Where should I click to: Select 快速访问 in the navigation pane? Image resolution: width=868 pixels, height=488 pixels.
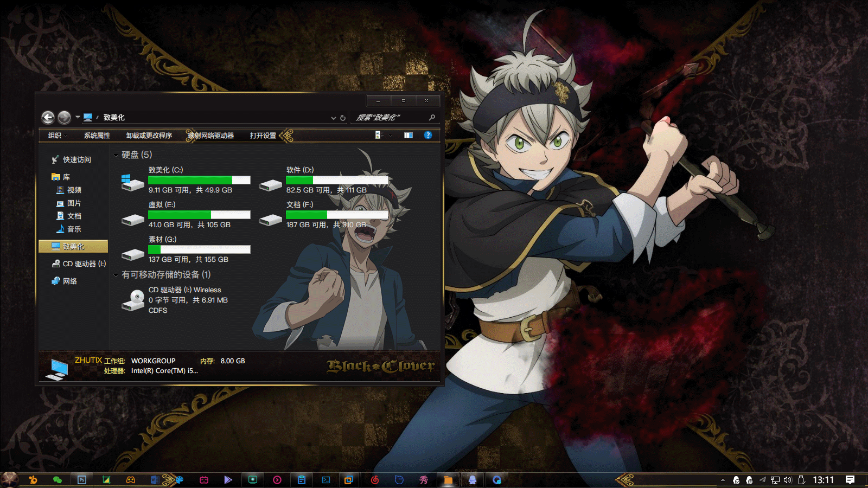[76, 159]
